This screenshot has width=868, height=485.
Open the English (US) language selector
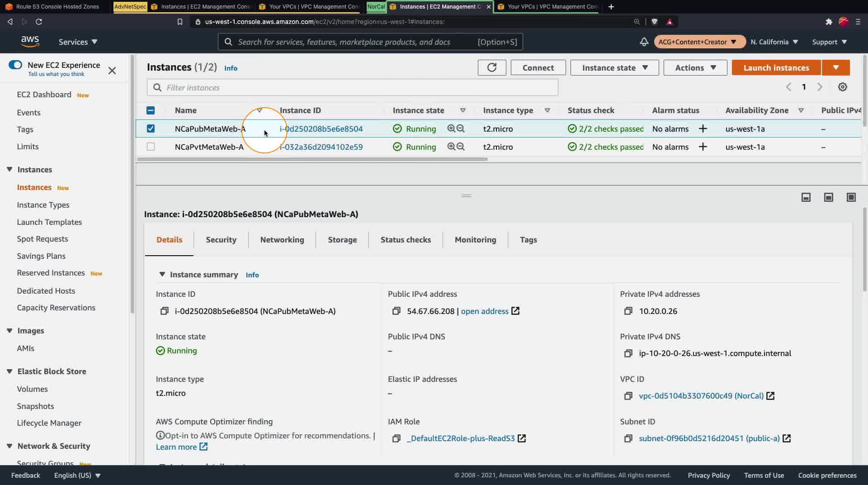tap(77, 475)
